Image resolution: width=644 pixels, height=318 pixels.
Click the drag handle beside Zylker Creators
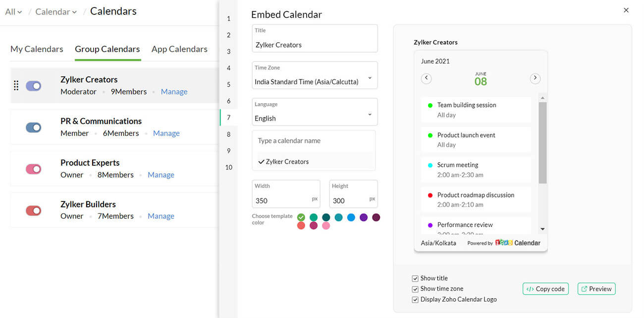tap(16, 86)
